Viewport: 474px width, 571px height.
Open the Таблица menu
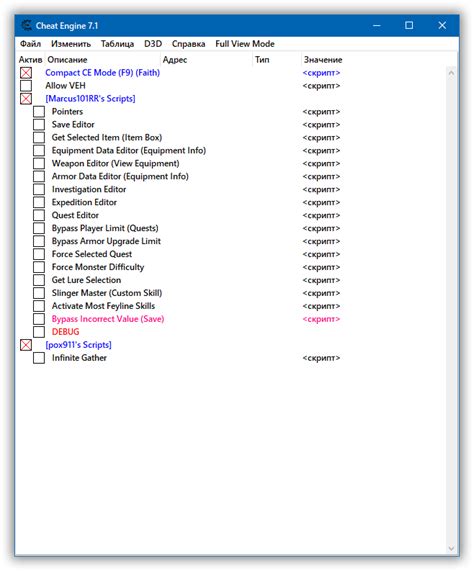(x=117, y=44)
